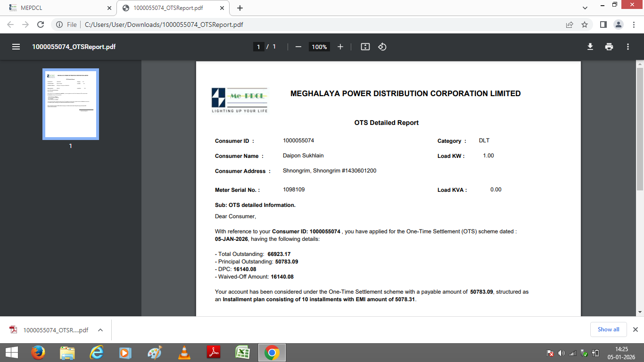
Task: Open the Chrome side panel
Action: 603,25
